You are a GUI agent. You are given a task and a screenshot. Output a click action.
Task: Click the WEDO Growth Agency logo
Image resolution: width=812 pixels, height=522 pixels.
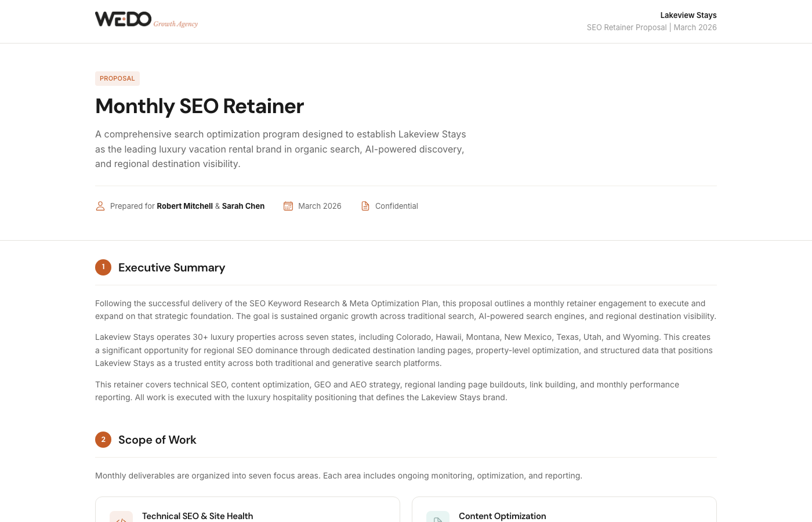124,19
